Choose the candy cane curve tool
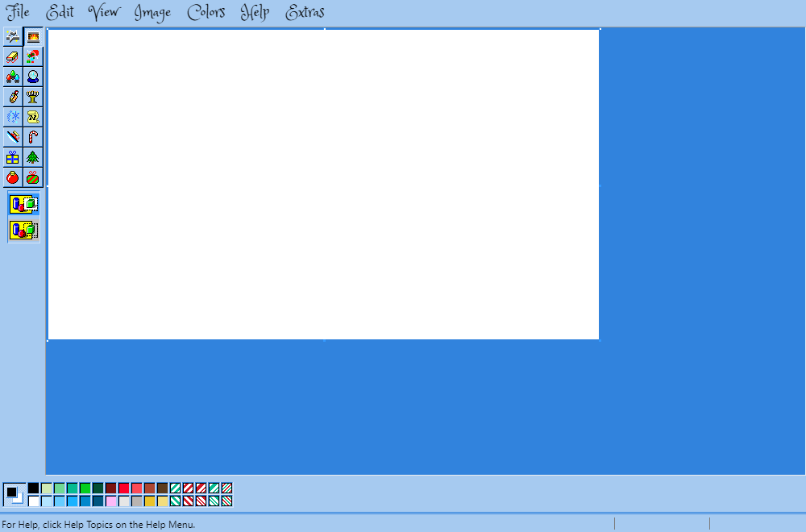Image resolution: width=806 pixels, height=532 pixels. coord(33,137)
